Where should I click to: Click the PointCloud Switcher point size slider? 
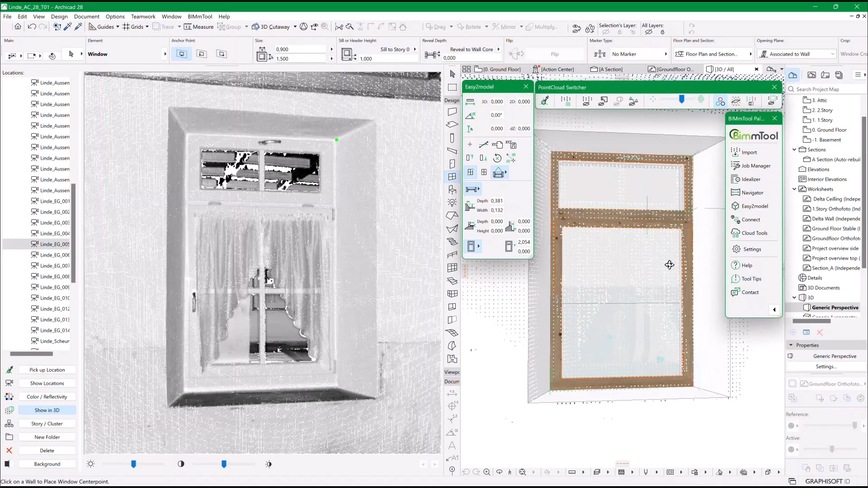(681, 99)
